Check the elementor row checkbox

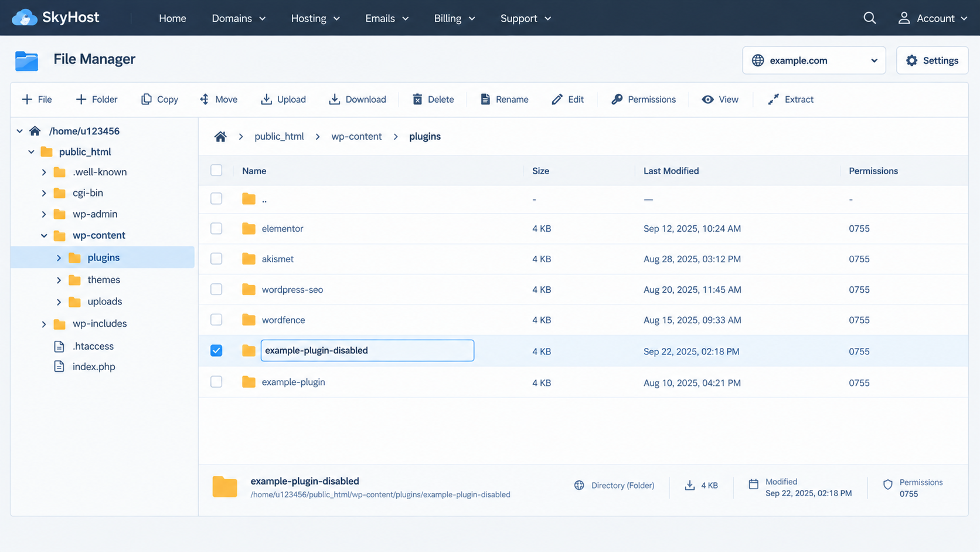[216, 228]
